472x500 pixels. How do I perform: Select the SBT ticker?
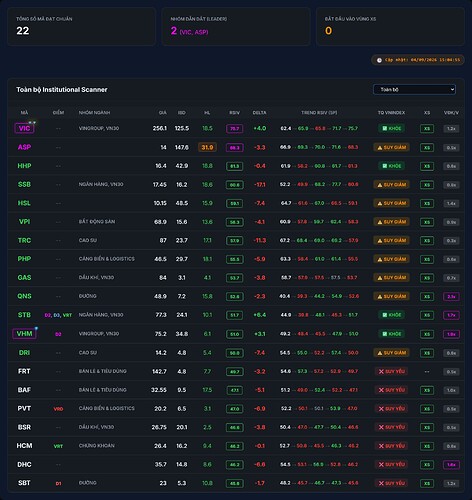point(24,483)
